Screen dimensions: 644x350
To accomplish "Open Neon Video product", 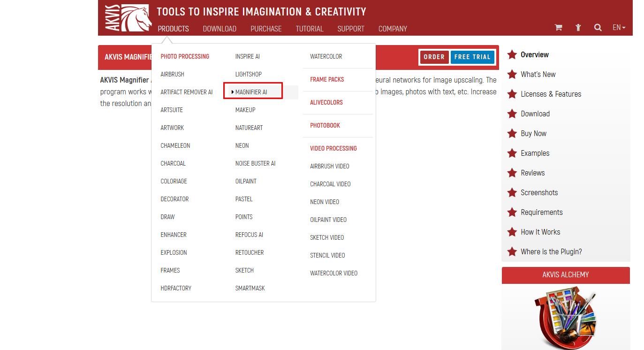I will (325, 202).
